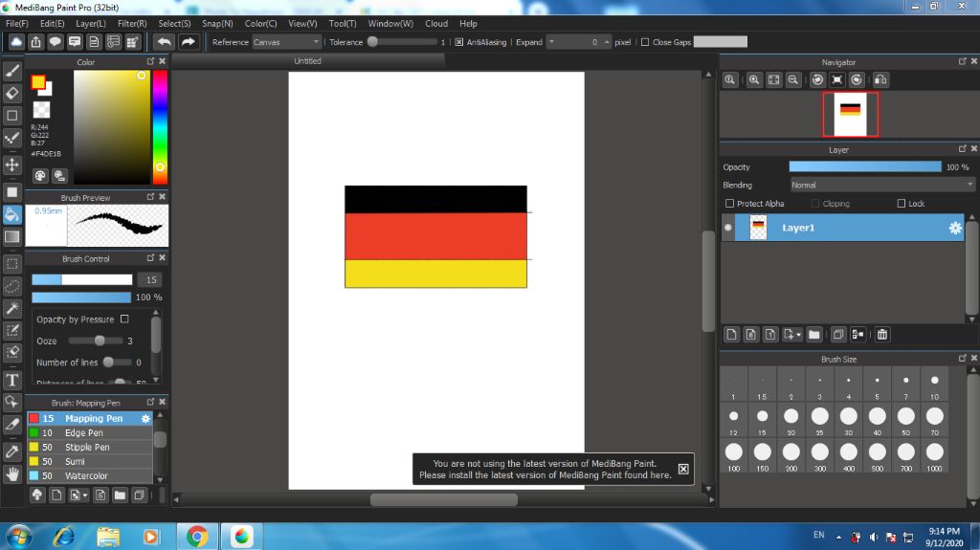
Task: Enable the layer Lock checkbox
Action: (901, 203)
